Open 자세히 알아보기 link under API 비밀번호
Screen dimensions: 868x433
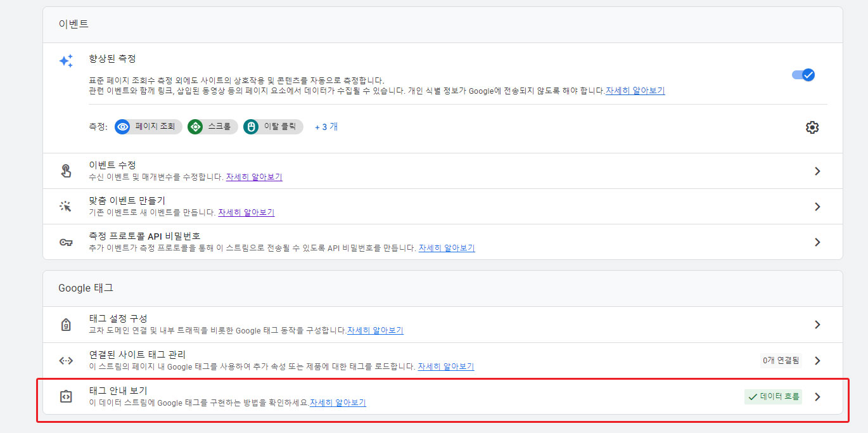coord(447,248)
